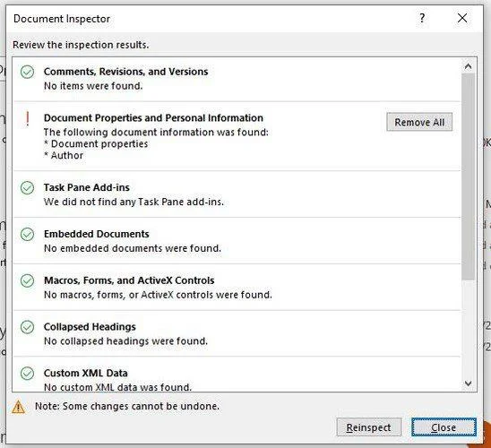
Task: Click green checkmark beside Macros, Forms, ActiveX
Action: pyautogui.click(x=27, y=280)
